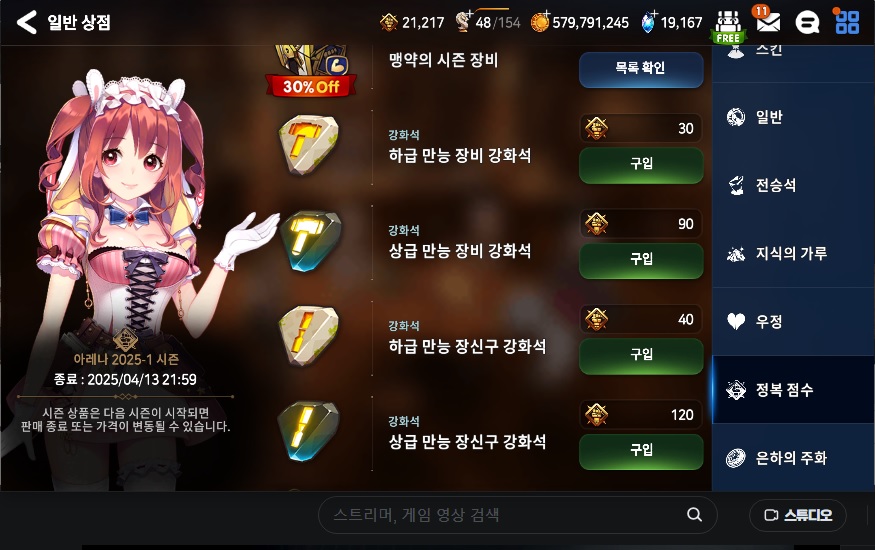Image resolution: width=875 pixels, height=550 pixels.
Task: Buy 상급 만능 장신구 강화석 for 120
Action: pos(641,451)
